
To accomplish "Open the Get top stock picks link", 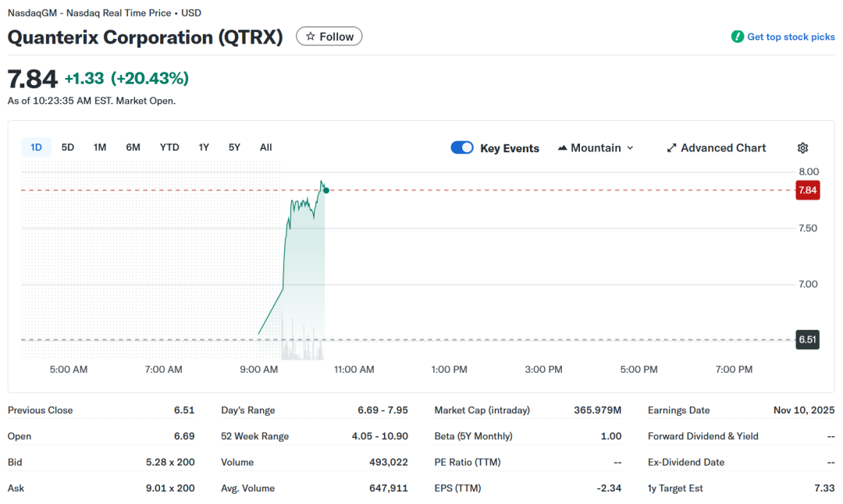I will (x=791, y=37).
